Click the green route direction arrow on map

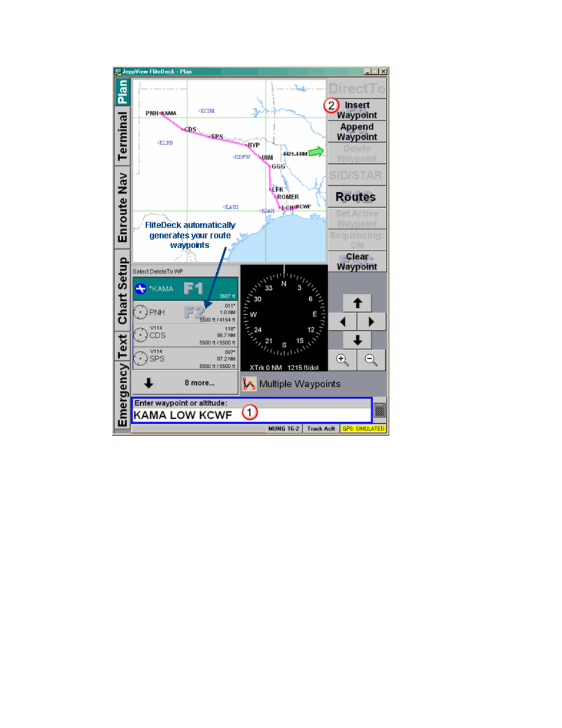316,152
